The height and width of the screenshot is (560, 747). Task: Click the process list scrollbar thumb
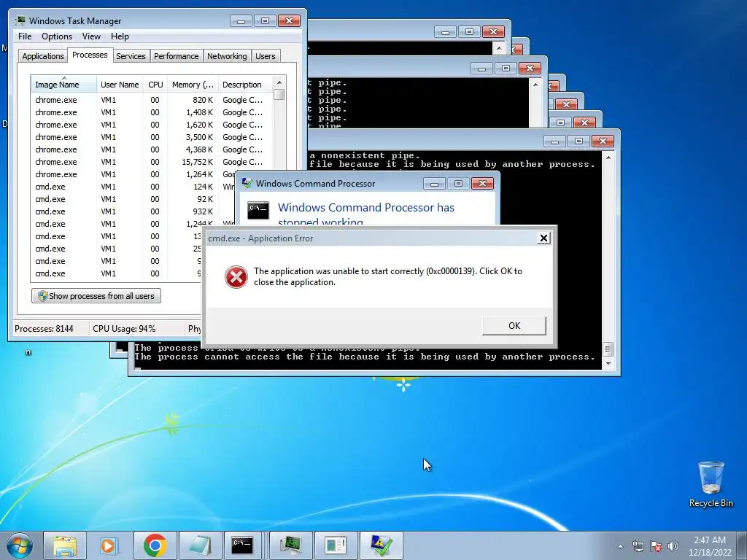[x=279, y=94]
